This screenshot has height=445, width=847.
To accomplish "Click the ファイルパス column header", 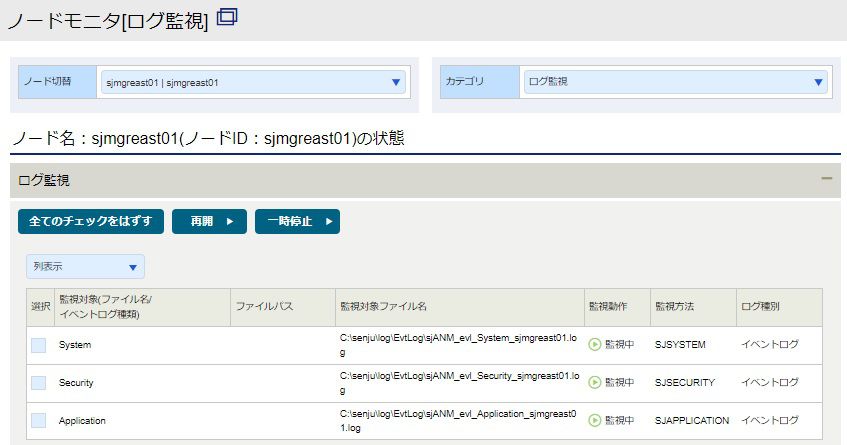I will (283, 307).
